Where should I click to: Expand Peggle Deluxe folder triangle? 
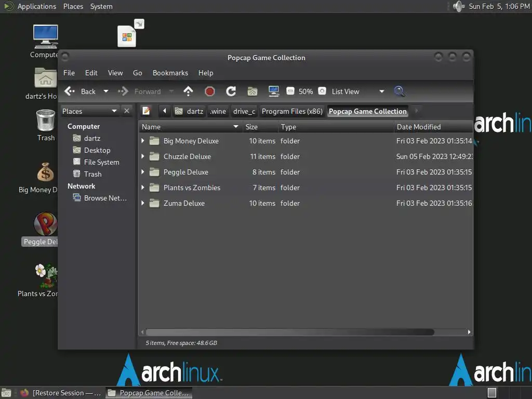click(x=143, y=171)
